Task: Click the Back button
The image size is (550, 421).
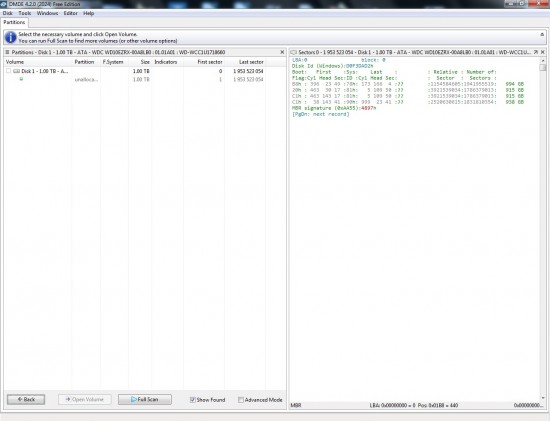Action: (26, 399)
